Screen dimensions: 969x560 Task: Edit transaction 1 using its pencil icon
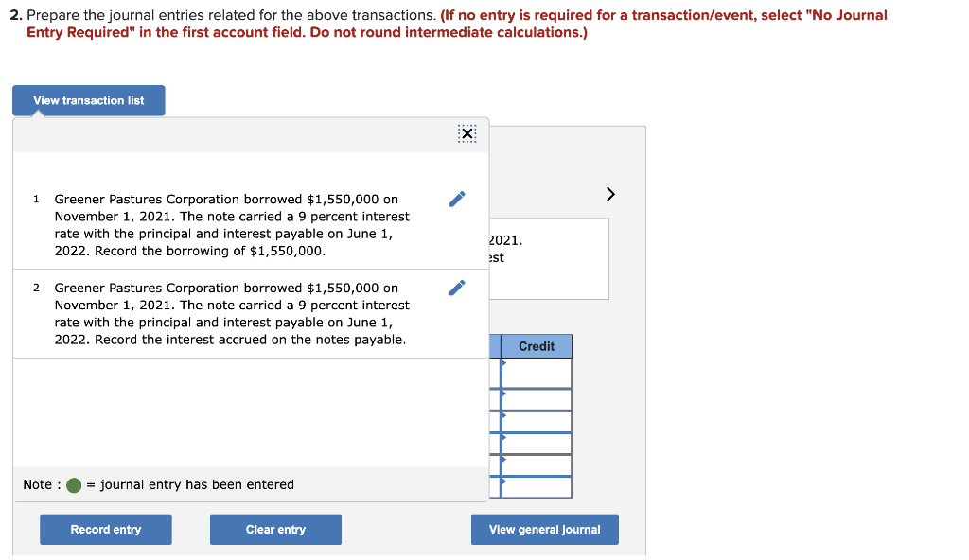click(457, 198)
